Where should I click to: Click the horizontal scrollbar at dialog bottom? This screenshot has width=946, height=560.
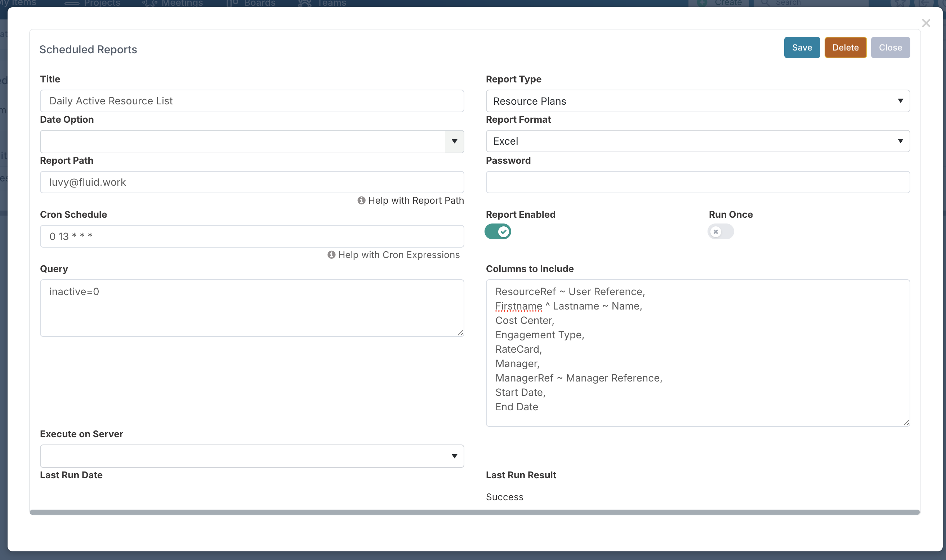tap(475, 512)
